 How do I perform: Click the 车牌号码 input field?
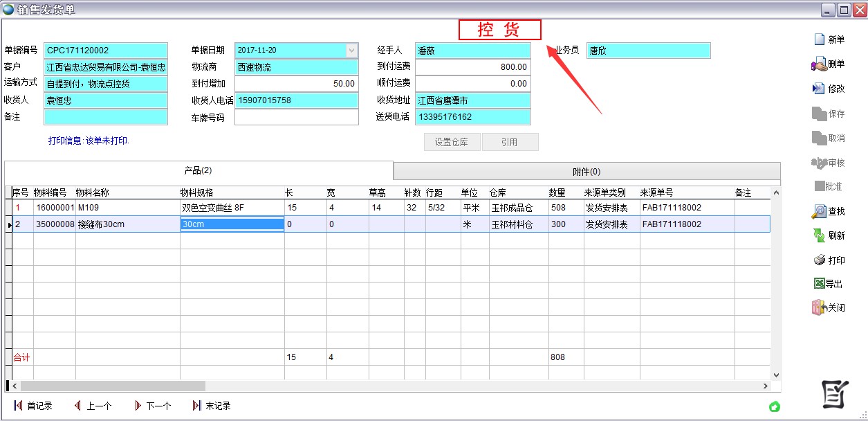click(x=296, y=117)
